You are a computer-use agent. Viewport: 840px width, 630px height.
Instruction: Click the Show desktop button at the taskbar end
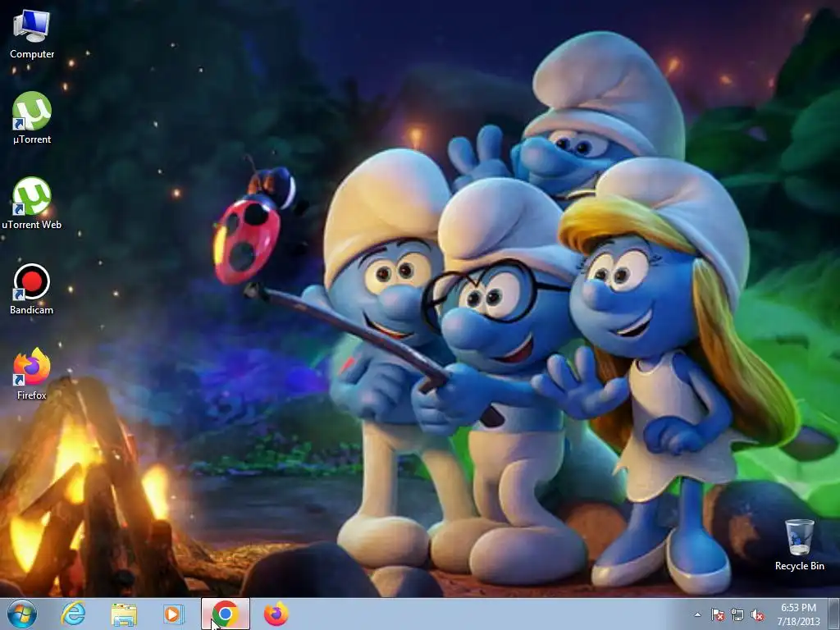pyautogui.click(x=836, y=614)
